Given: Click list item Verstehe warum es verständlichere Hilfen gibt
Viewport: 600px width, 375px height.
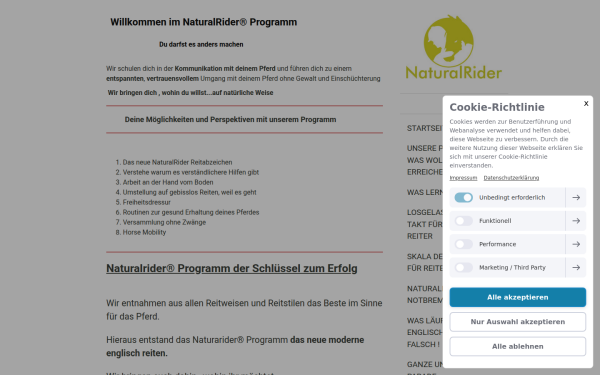Looking at the screenshot, I should coord(191,172).
